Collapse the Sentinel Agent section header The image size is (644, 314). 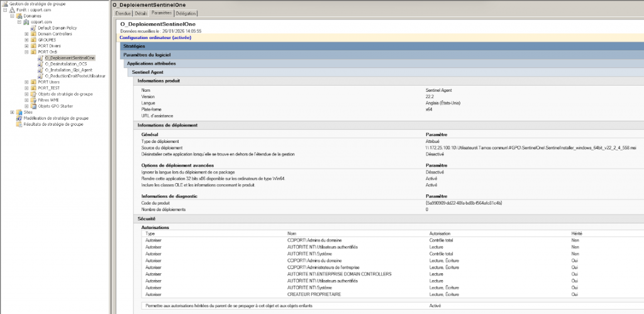(x=386, y=72)
